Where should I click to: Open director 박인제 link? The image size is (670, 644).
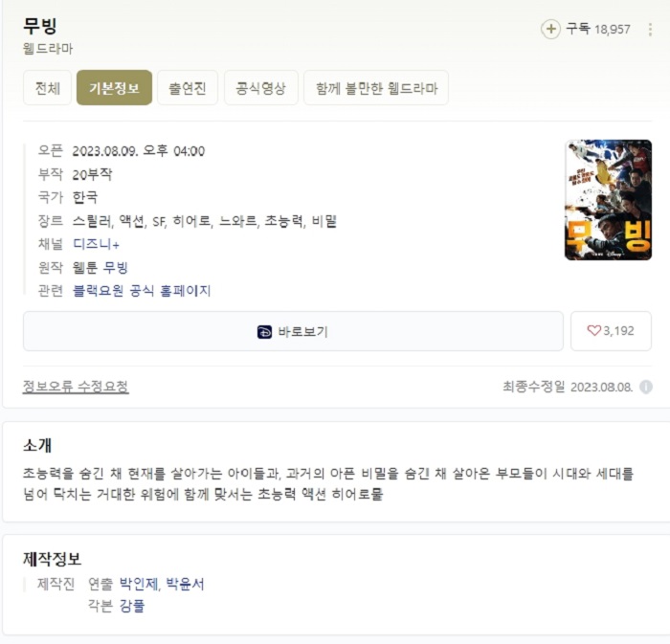pos(138,584)
